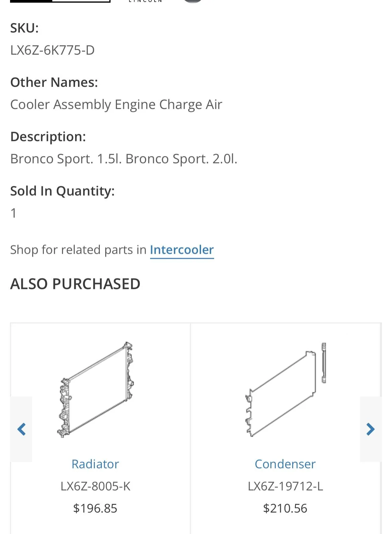
Task: Open the Intercooler related parts link
Action: (x=182, y=250)
